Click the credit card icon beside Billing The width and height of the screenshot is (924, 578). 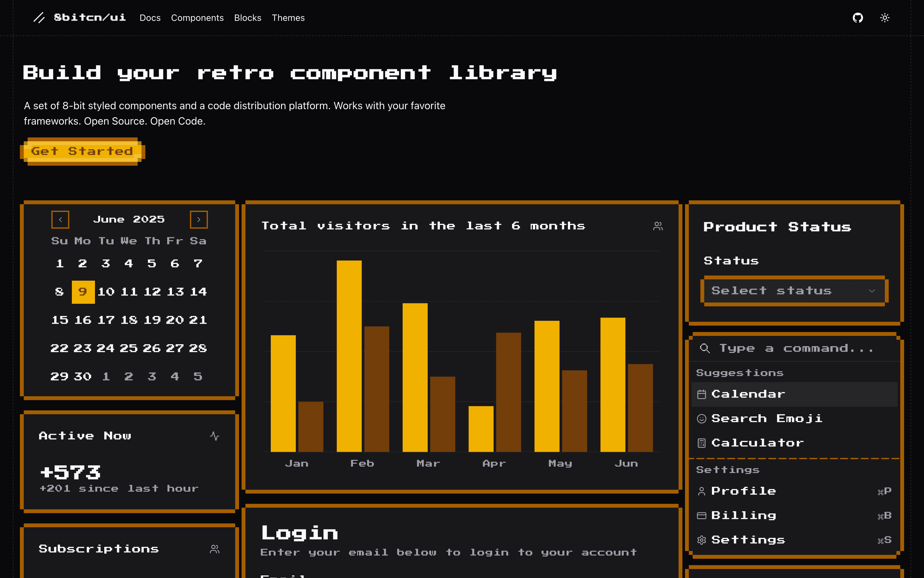point(701,516)
